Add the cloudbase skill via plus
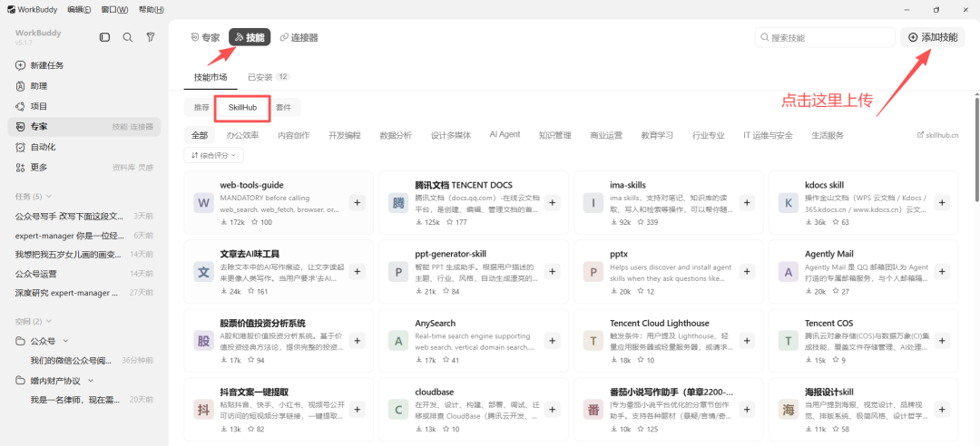The image size is (980, 446). [x=552, y=410]
